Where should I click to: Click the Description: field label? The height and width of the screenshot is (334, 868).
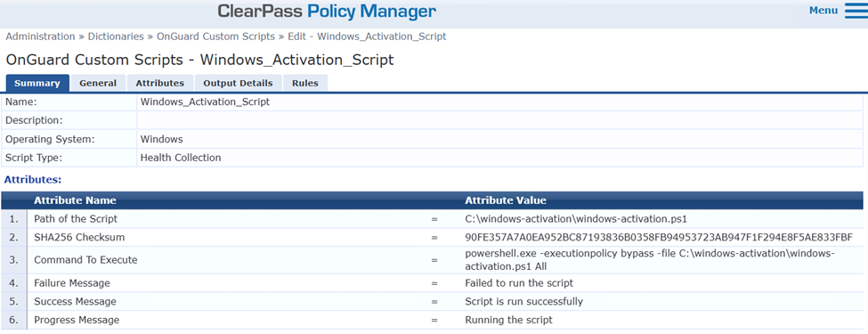[34, 120]
